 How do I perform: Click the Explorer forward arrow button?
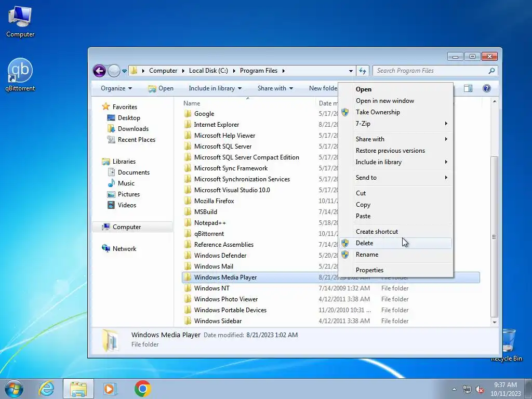114,71
